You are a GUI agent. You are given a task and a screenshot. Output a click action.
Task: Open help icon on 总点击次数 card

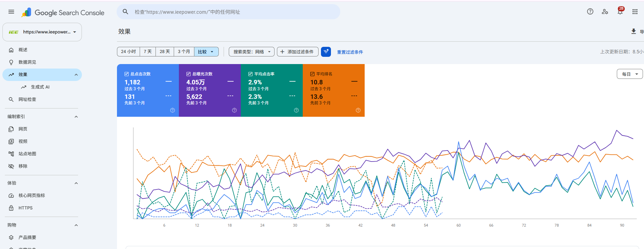172,110
